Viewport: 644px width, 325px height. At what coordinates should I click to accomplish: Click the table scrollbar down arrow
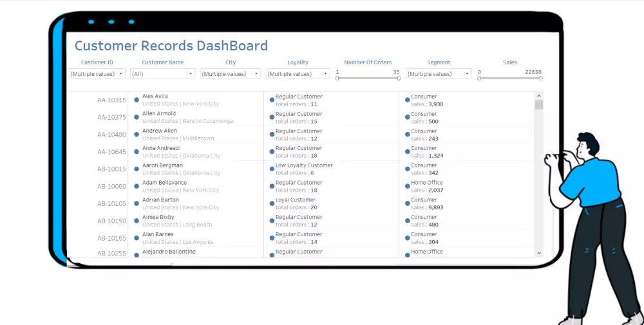[539, 253]
